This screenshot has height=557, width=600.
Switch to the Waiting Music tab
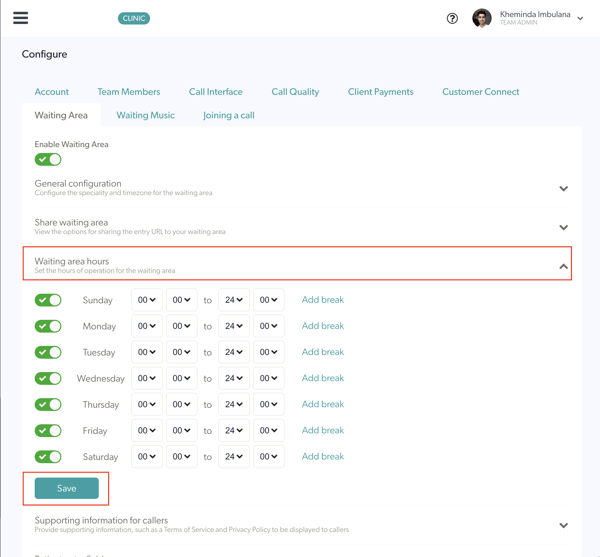click(x=145, y=115)
